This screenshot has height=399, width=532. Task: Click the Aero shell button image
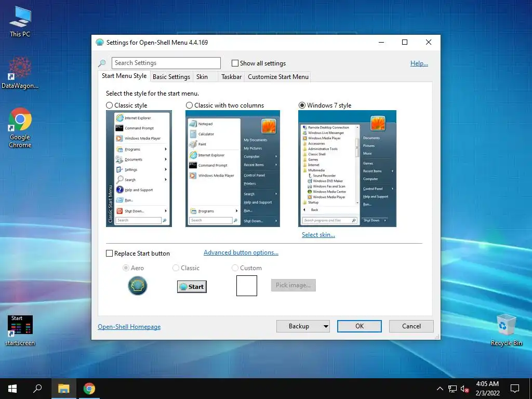coord(137,286)
